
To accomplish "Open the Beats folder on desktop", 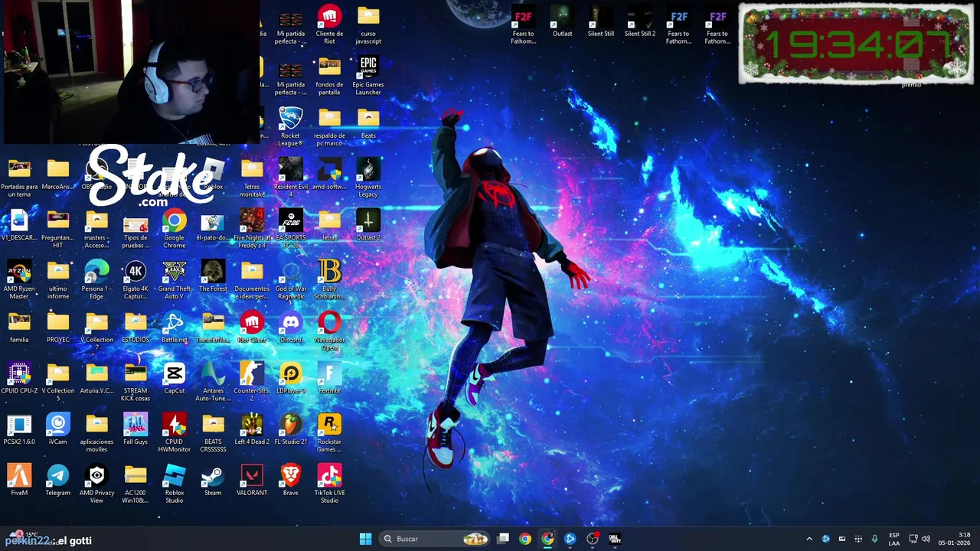I will pos(368,119).
